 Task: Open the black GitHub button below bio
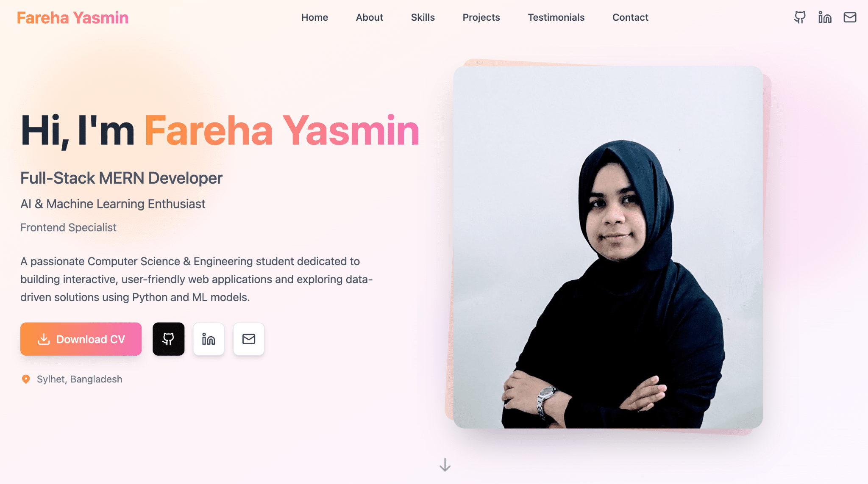tap(168, 339)
